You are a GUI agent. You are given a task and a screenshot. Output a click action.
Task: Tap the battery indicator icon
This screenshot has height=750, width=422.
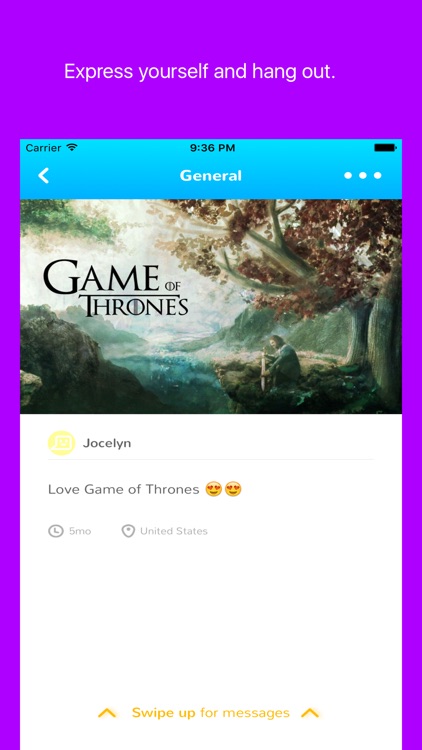coord(385,148)
